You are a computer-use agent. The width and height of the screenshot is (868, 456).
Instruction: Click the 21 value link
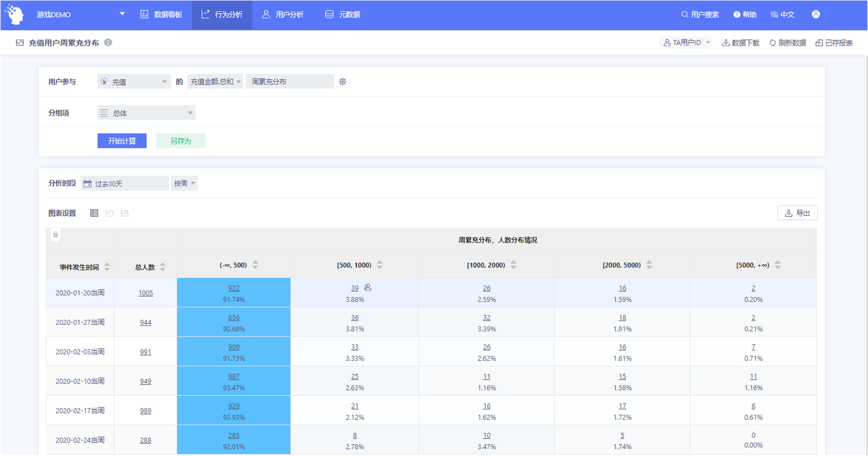tap(355, 406)
